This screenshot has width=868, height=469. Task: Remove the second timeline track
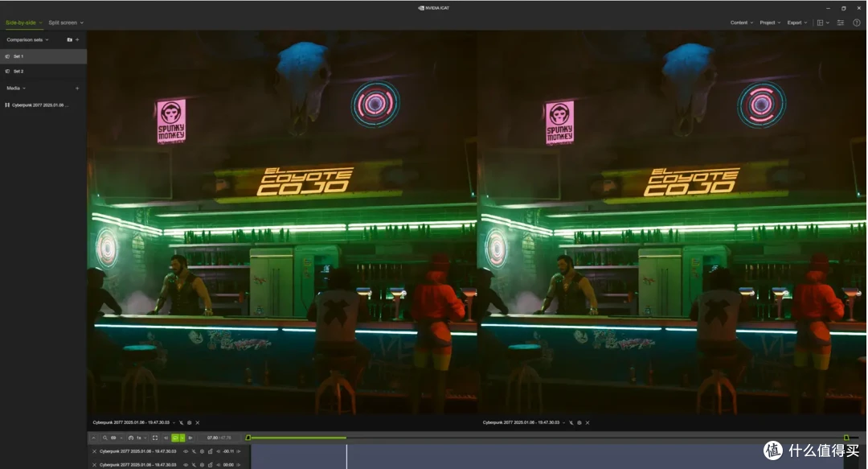click(x=95, y=465)
